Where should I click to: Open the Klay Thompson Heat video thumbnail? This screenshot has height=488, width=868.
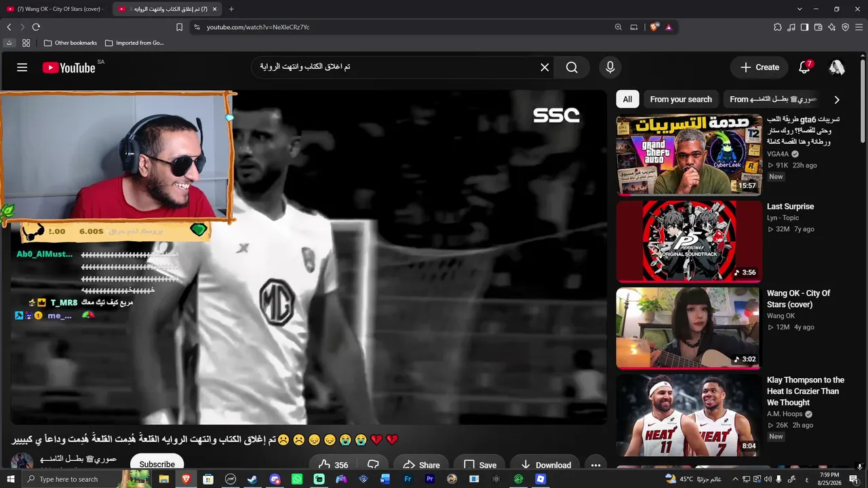pos(689,415)
